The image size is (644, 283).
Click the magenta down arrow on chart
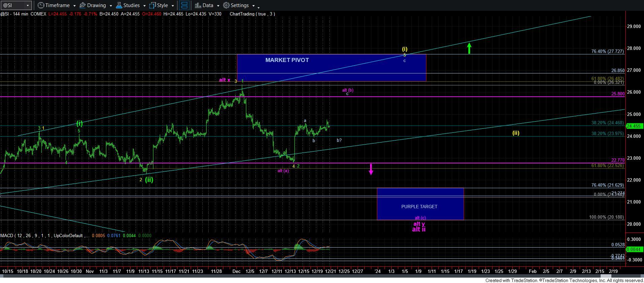pyautogui.click(x=371, y=169)
